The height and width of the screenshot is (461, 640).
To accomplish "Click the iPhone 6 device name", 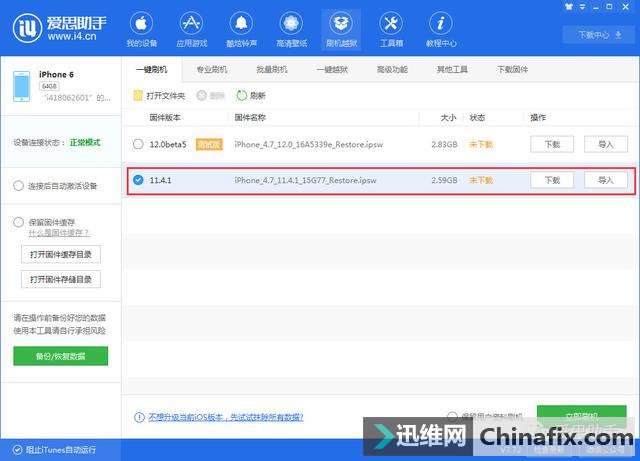I will pyautogui.click(x=56, y=74).
